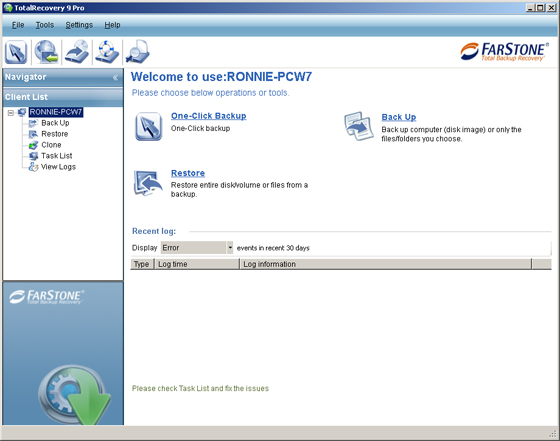Image resolution: width=560 pixels, height=441 pixels.
Task: Click the magnifier browse image toolbar icon
Action: (138, 52)
